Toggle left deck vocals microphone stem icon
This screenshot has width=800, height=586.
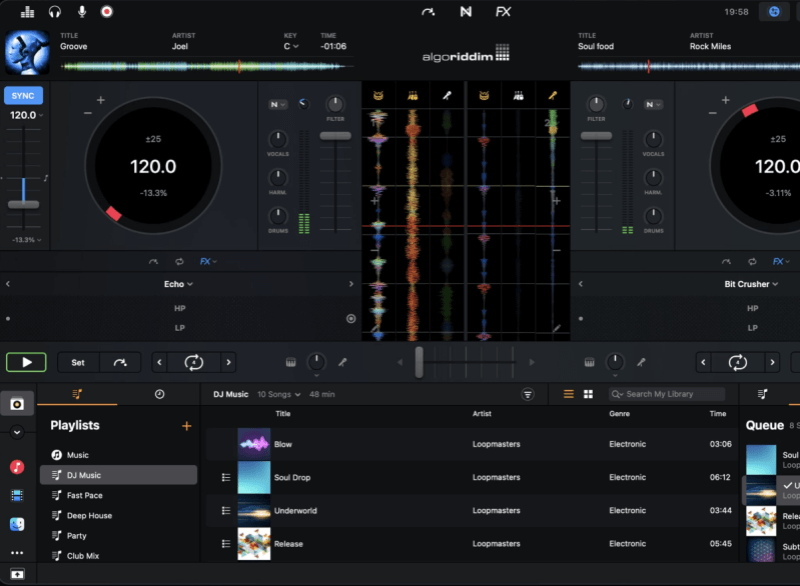point(447,95)
